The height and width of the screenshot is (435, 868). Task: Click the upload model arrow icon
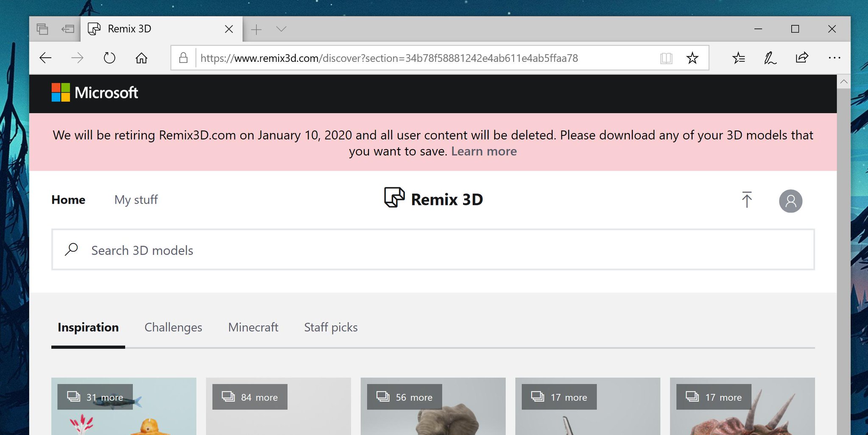[747, 200]
